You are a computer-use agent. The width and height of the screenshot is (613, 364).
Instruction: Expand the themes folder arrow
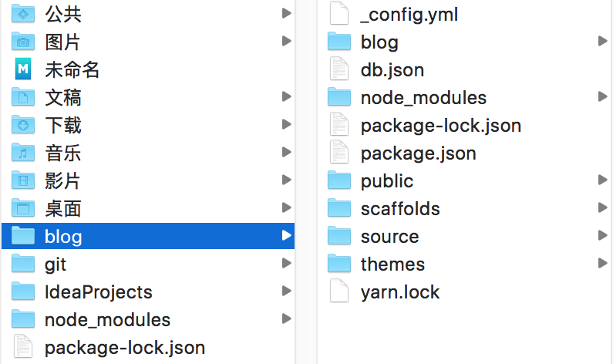point(602,264)
